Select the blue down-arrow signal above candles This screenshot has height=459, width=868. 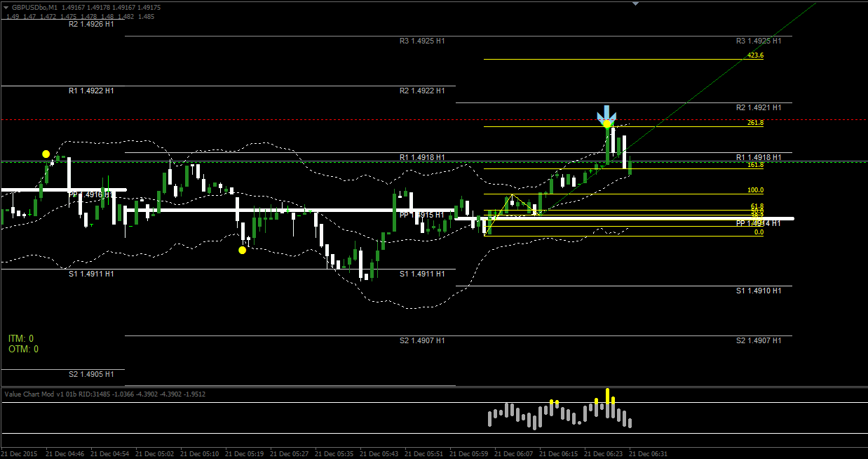point(606,113)
